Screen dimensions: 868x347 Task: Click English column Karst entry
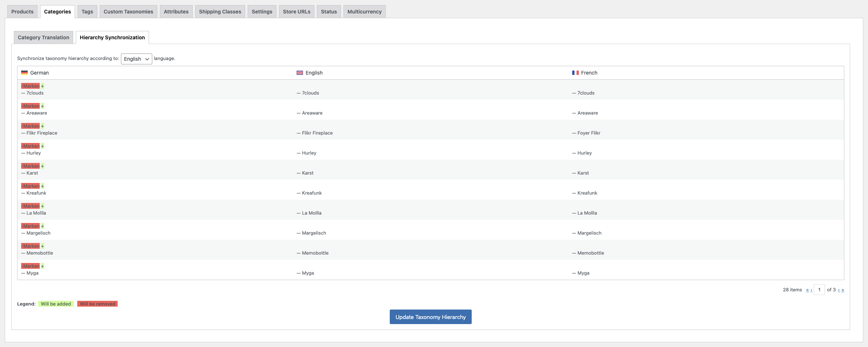[305, 173]
